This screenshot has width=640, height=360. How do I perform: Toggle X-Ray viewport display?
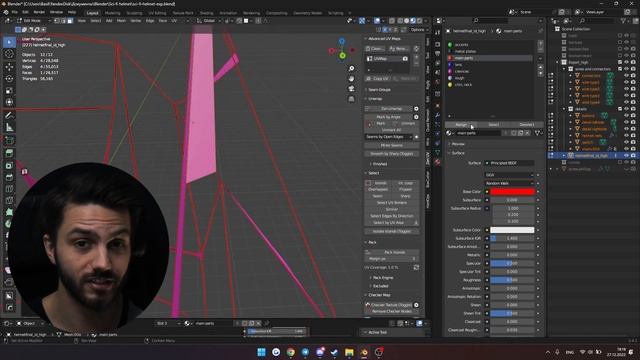point(392,20)
